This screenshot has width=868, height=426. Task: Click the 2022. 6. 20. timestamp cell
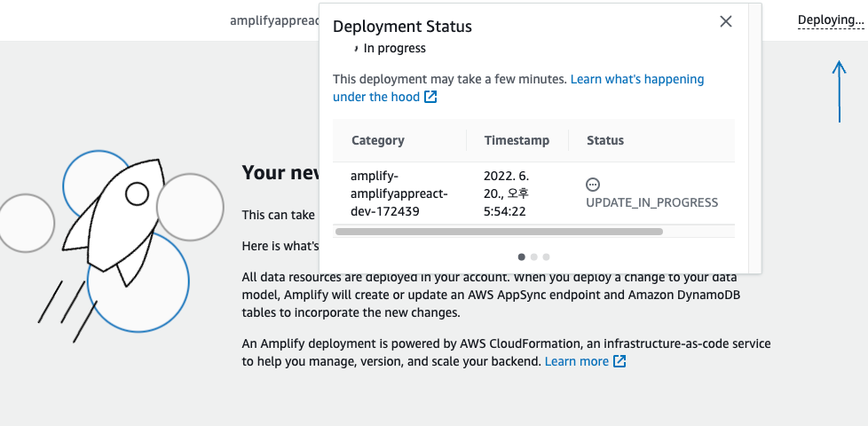[507, 193]
